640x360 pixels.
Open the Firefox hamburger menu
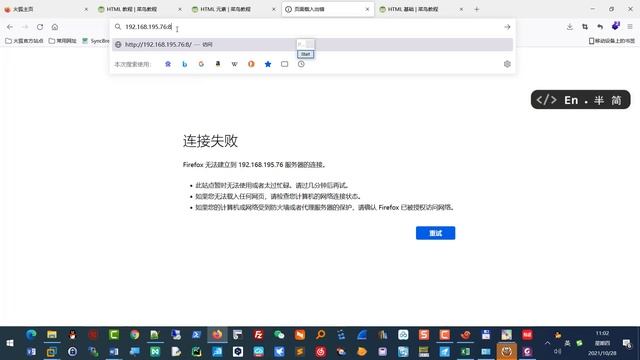click(x=630, y=27)
